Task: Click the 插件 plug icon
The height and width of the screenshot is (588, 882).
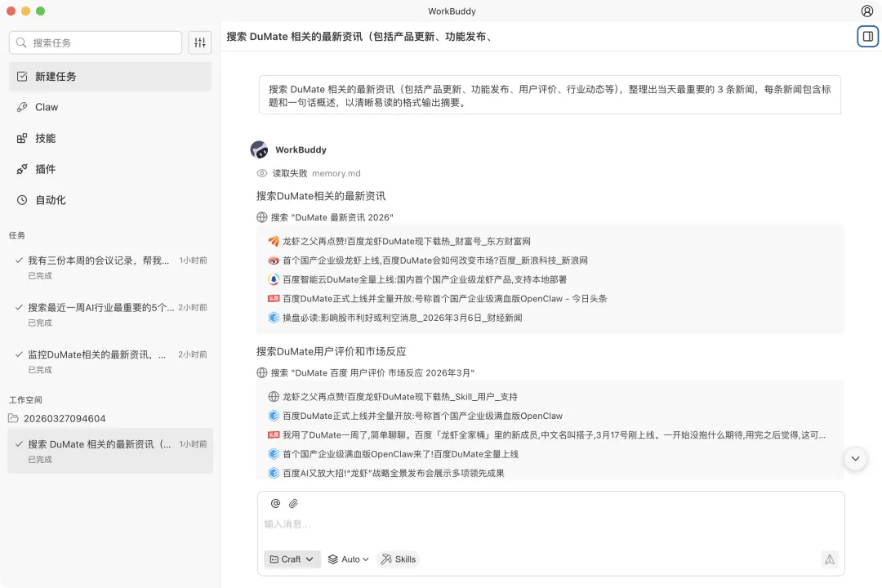Action: pyautogui.click(x=22, y=169)
